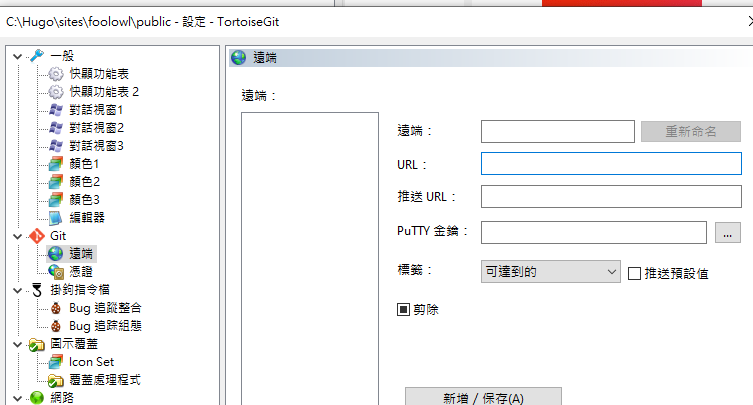
Task: Select 顏色3 text in tree
Action: click(85, 199)
